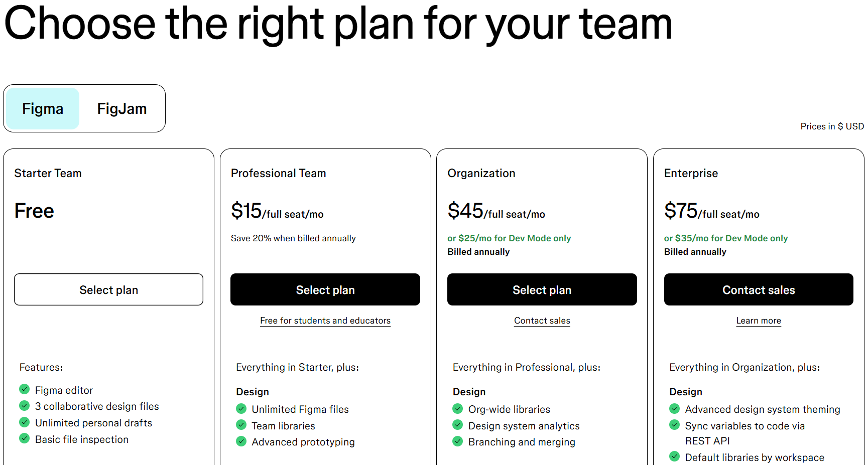Click checkmark next to Advanced design system theming

click(x=675, y=409)
